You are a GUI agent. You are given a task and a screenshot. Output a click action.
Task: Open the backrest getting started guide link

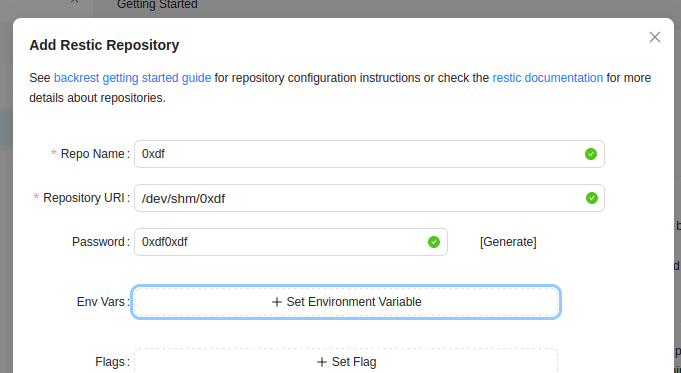coord(132,78)
